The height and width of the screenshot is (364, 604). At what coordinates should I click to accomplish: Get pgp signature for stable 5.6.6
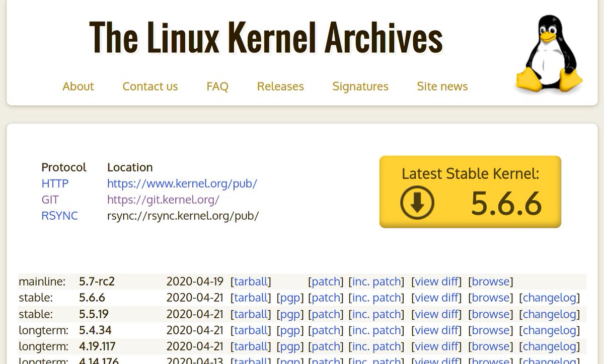[x=290, y=298]
